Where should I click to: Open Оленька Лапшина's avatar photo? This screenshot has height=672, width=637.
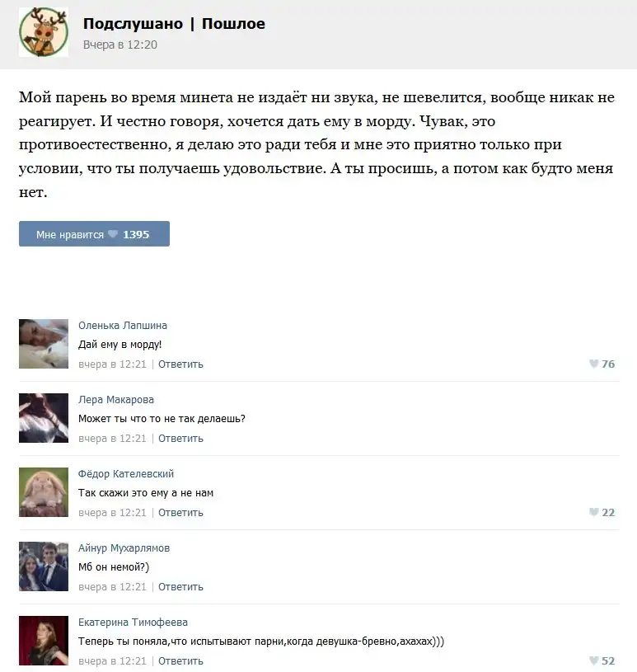point(44,344)
